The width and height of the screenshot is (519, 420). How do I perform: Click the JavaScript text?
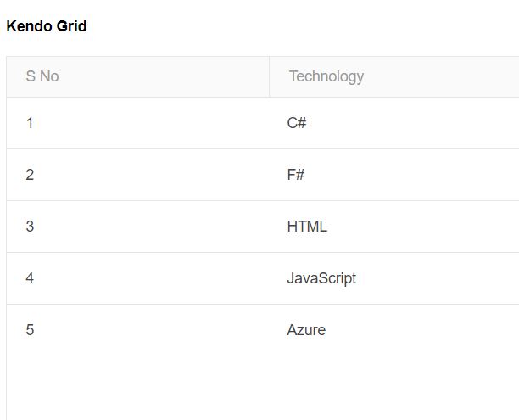click(321, 278)
